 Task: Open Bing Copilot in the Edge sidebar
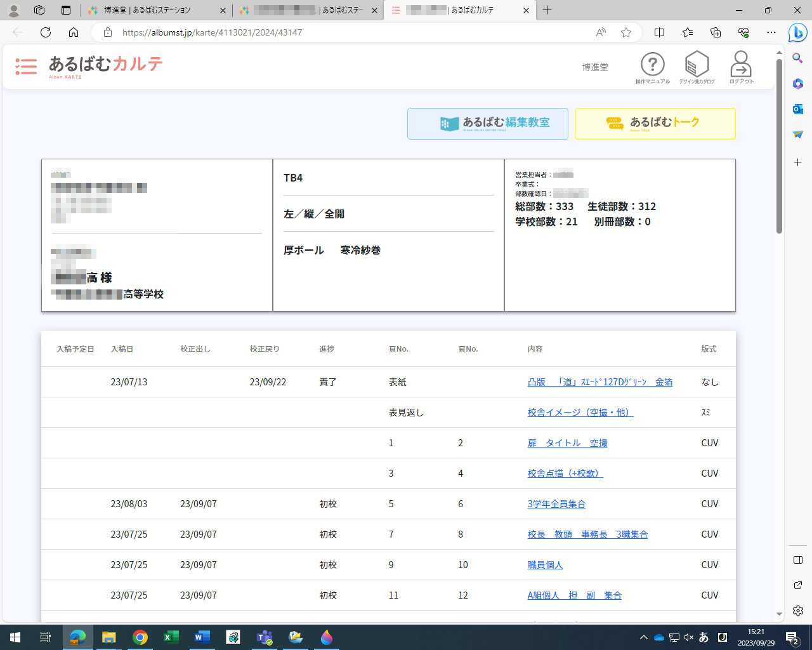pyautogui.click(x=797, y=33)
